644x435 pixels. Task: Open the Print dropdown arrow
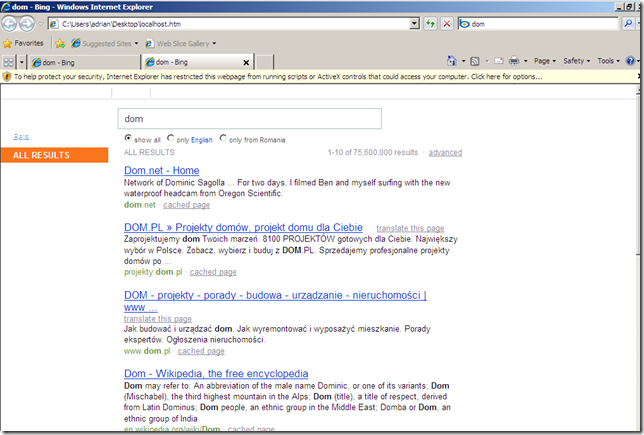click(x=525, y=61)
